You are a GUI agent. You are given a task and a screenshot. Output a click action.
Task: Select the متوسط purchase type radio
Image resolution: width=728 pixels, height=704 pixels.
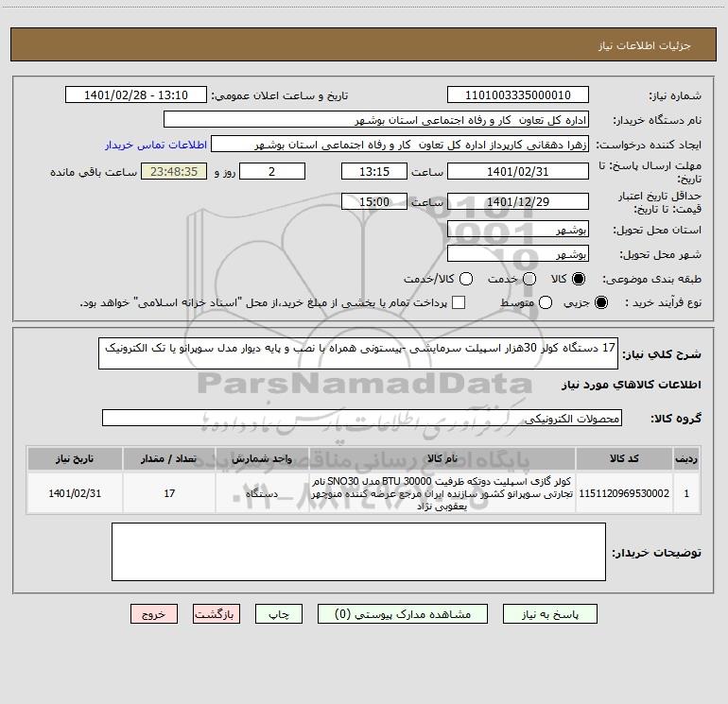point(546,302)
